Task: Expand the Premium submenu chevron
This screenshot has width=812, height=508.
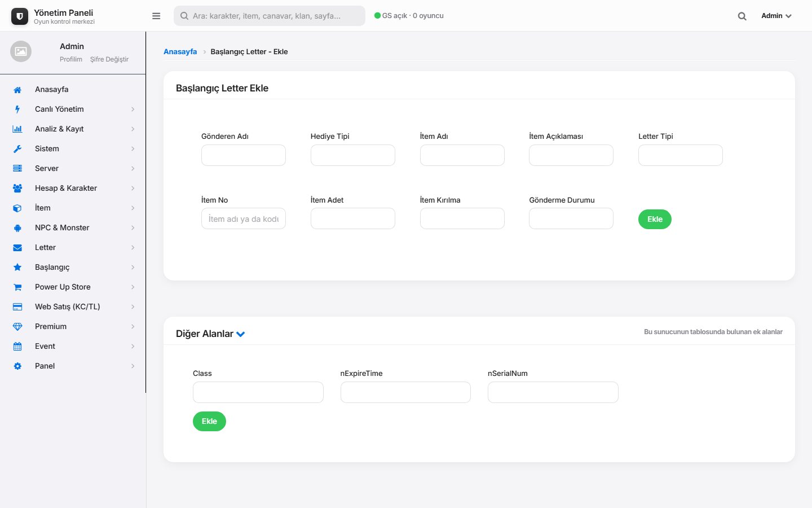Action: (133, 327)
